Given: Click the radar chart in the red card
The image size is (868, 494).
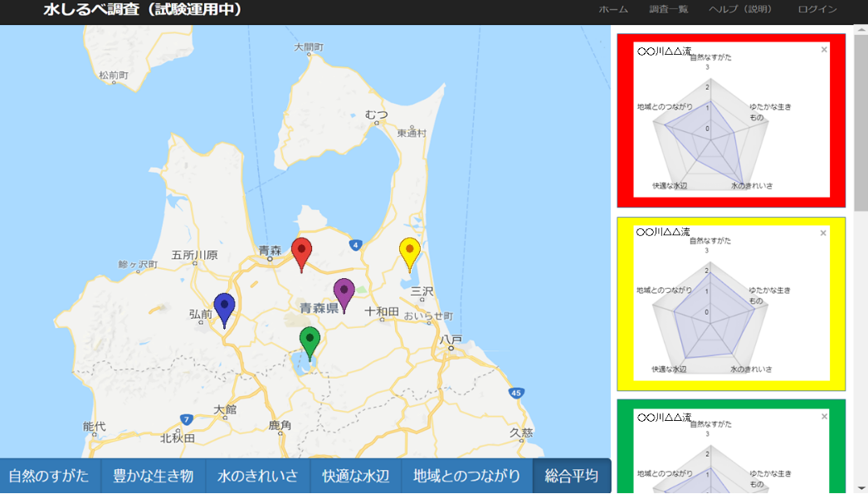Looking at the screenshot, I should (x=711, y=135).
